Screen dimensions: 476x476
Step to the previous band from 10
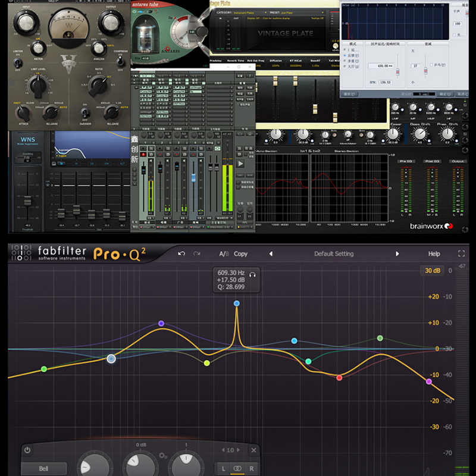tap(223, 450)
